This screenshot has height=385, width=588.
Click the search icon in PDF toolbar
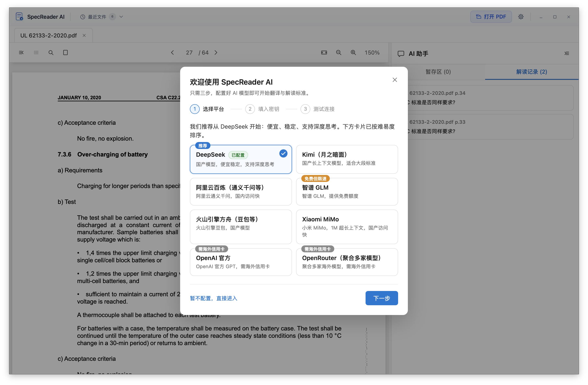51,52
